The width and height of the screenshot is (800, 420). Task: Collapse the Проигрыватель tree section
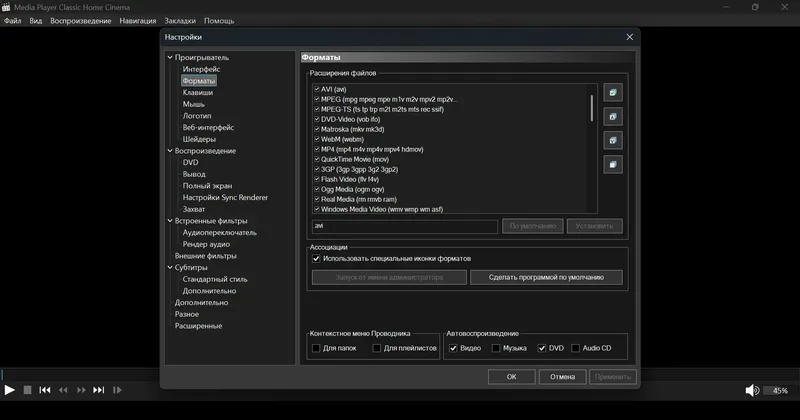(x=170, y=57)
